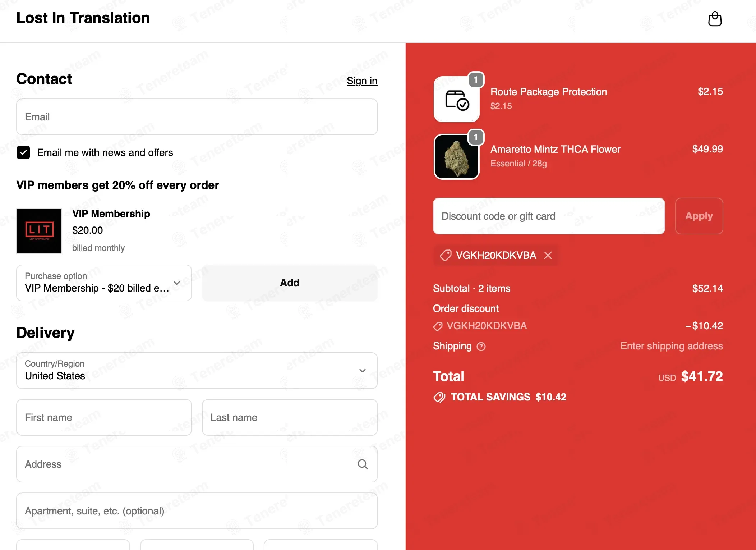Click the Discount code or gift card field

pos(549,216)
